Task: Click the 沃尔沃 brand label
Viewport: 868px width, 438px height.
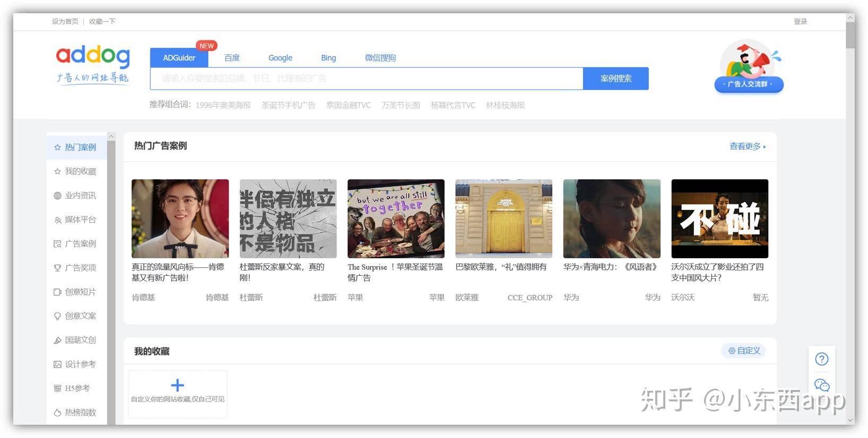Action: point(683,297)
